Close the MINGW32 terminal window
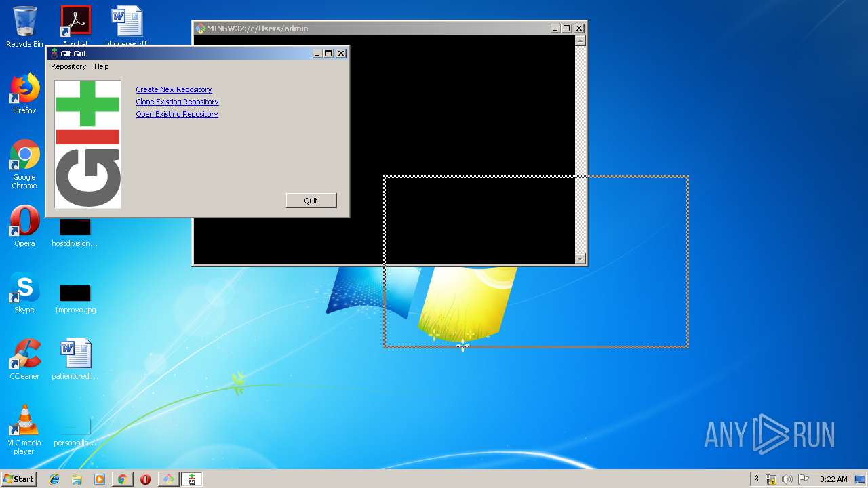Screen dimensions: 868x488 pos(579,28)
